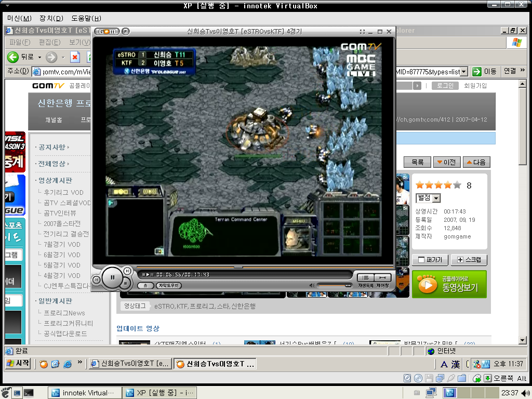Open the 보기(V) menu in Internet Explorer
Screen dimensions: 532x399
point(79,43)
